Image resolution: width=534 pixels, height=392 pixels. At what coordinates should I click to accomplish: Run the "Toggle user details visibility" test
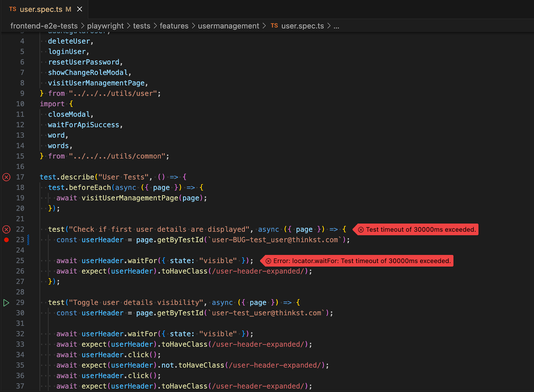pos(6,303)
